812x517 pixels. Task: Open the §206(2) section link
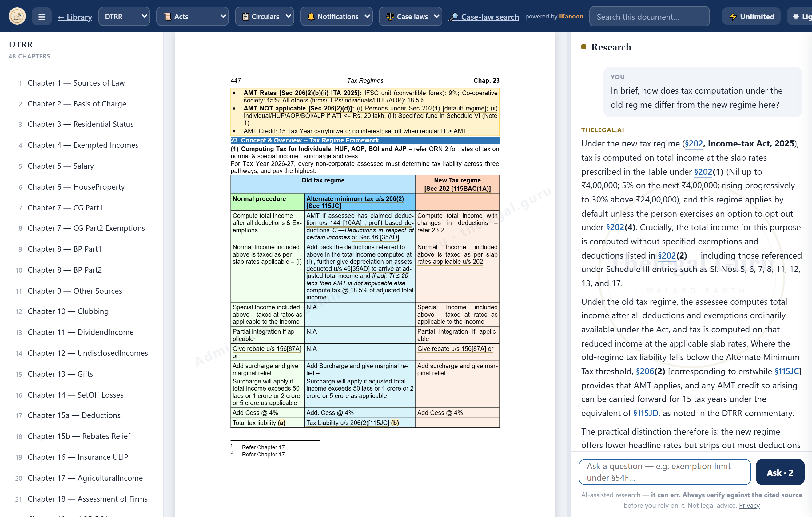(x=644, y=371)
